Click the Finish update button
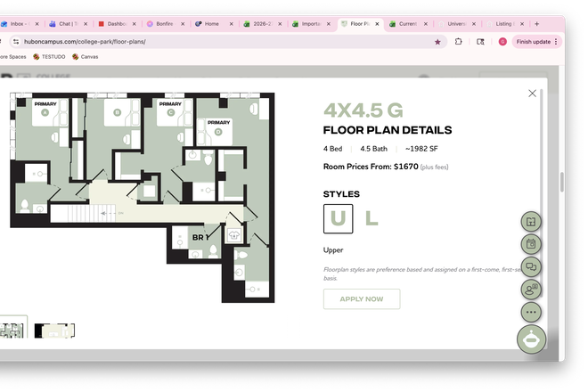This screenshot has width=588, height=392. (533, 42)
